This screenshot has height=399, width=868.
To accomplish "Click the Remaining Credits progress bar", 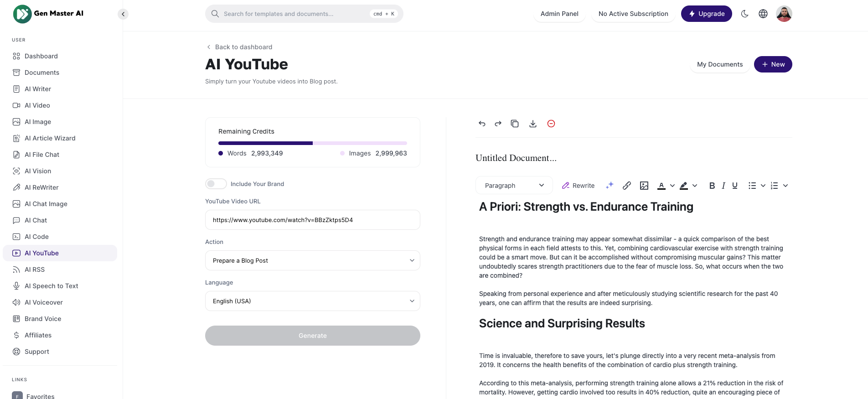I will tap(312, 143).
